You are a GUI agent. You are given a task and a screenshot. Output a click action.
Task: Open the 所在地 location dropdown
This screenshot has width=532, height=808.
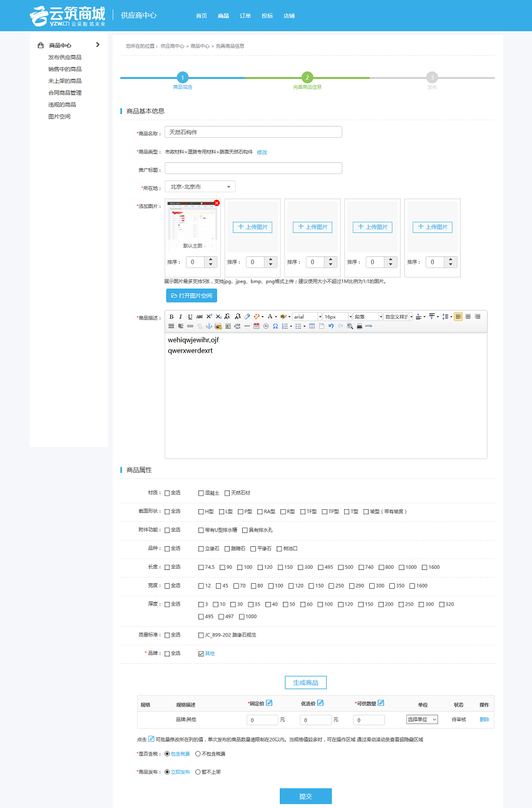click(200, 187)
